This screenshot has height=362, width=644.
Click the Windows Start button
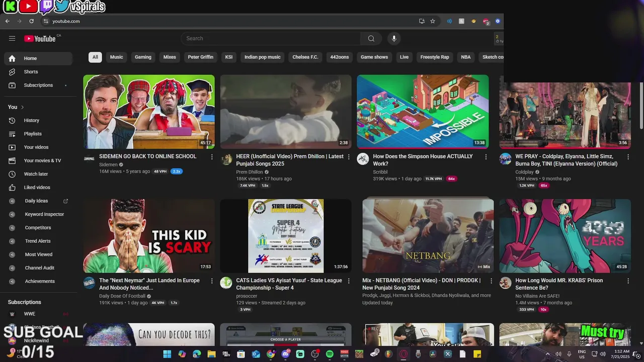[x=167, y=354]
